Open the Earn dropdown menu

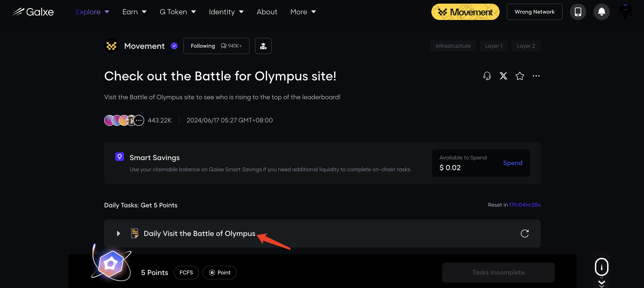click(x=134, y=12)
